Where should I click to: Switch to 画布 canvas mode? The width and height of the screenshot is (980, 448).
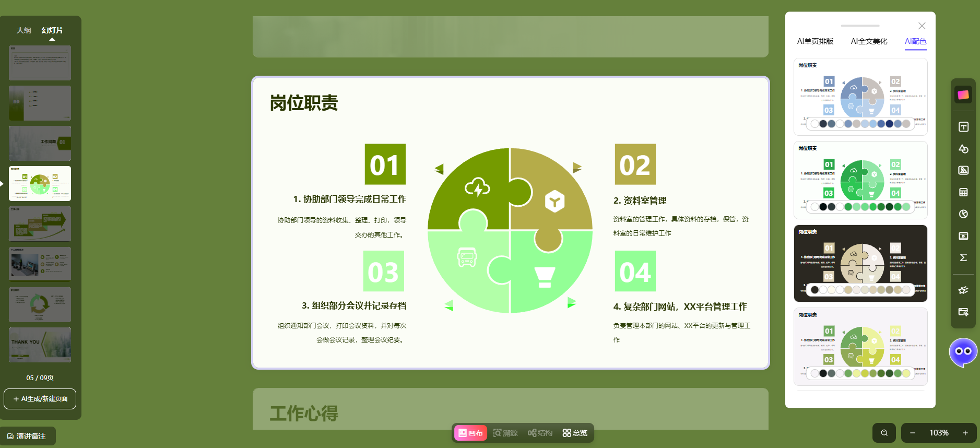point(470,433)
